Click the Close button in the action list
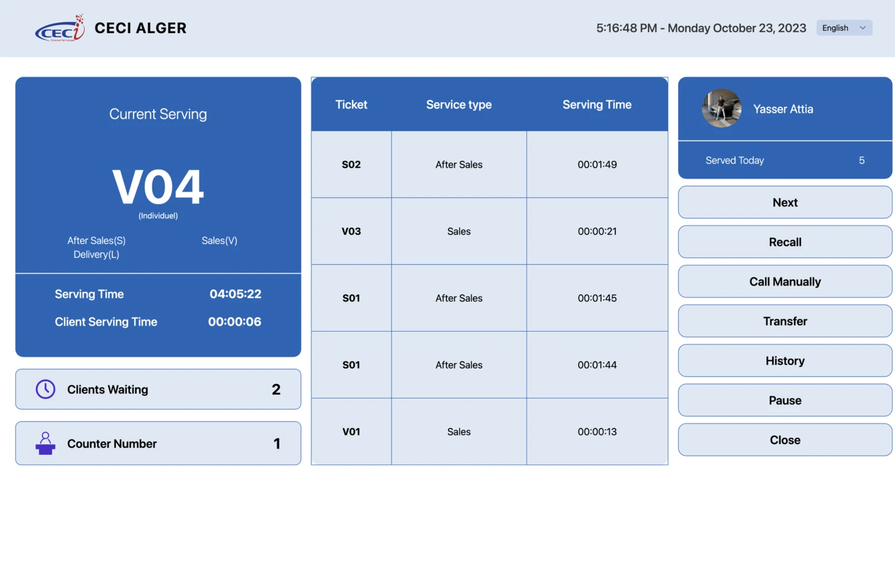 click(785, 440)
